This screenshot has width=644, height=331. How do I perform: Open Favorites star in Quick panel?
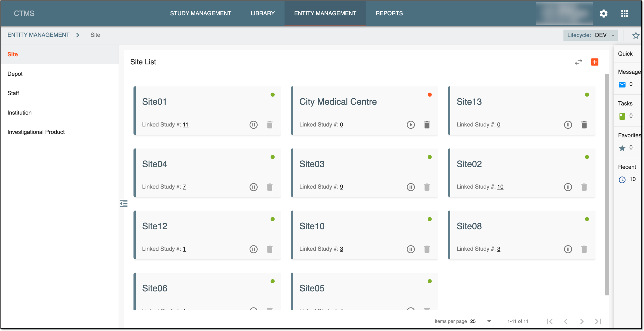click(622, 148)
